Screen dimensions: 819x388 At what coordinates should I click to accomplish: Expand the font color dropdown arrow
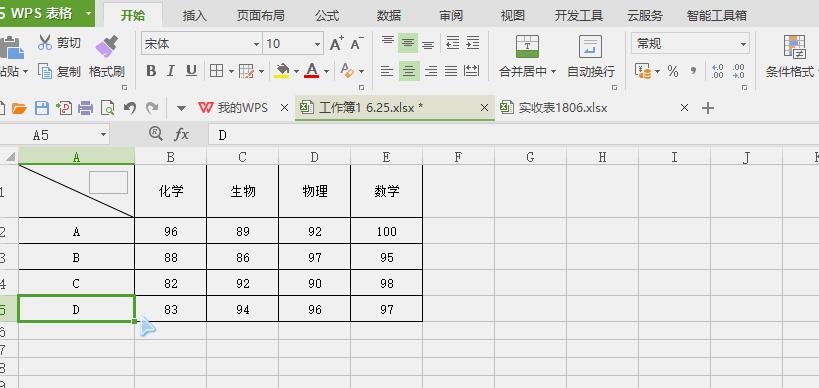(x=326, y=71)
